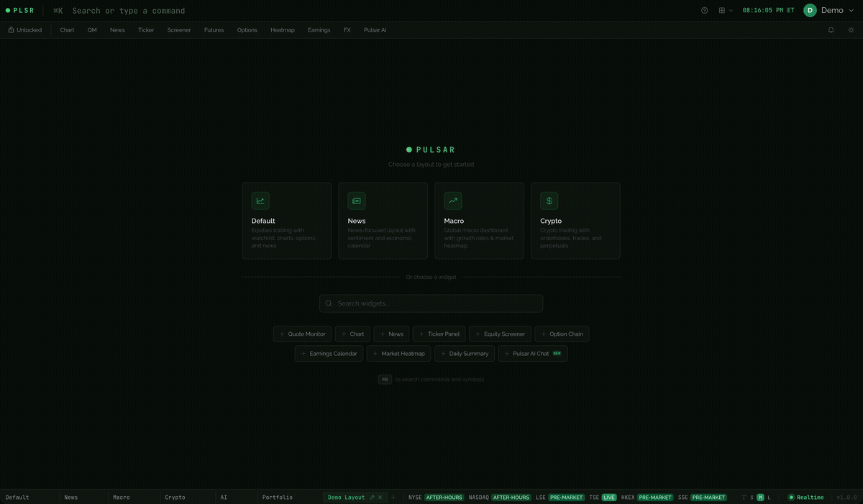Image resolution: width=863 pixels, height=504 pixels.
Task: Focus the Search or type a command field
Action: click(128, 11)
